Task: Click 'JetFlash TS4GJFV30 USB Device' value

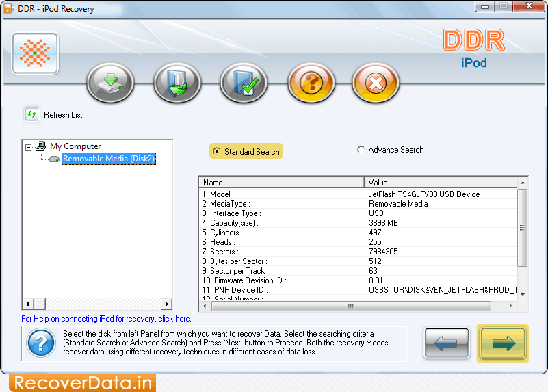Action: 424,194
